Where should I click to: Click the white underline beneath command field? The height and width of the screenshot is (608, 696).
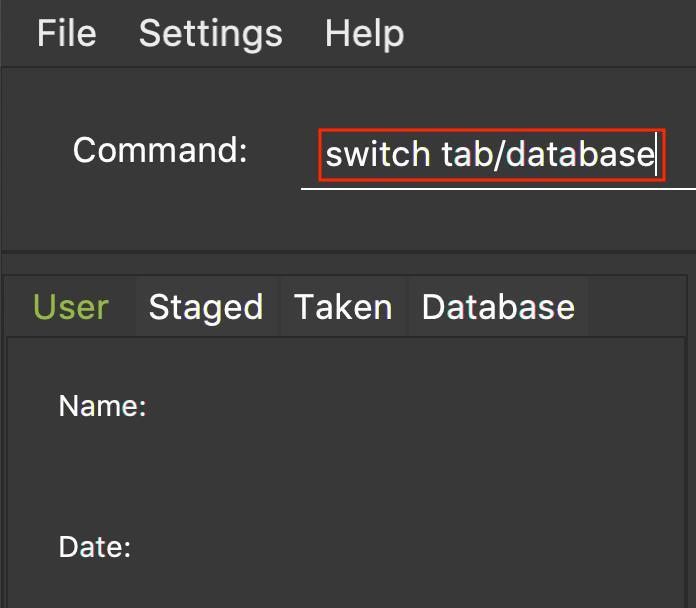point(498,189)
